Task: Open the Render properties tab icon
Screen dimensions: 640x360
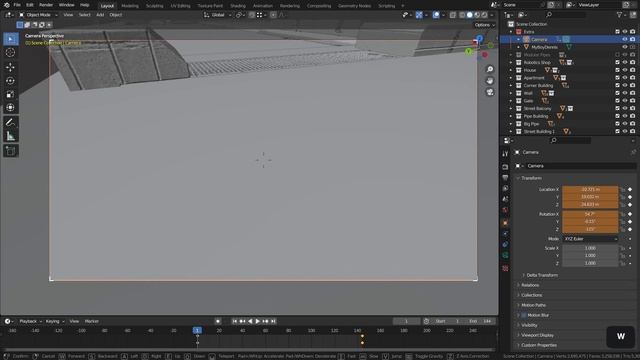Action: pos(505,167)
